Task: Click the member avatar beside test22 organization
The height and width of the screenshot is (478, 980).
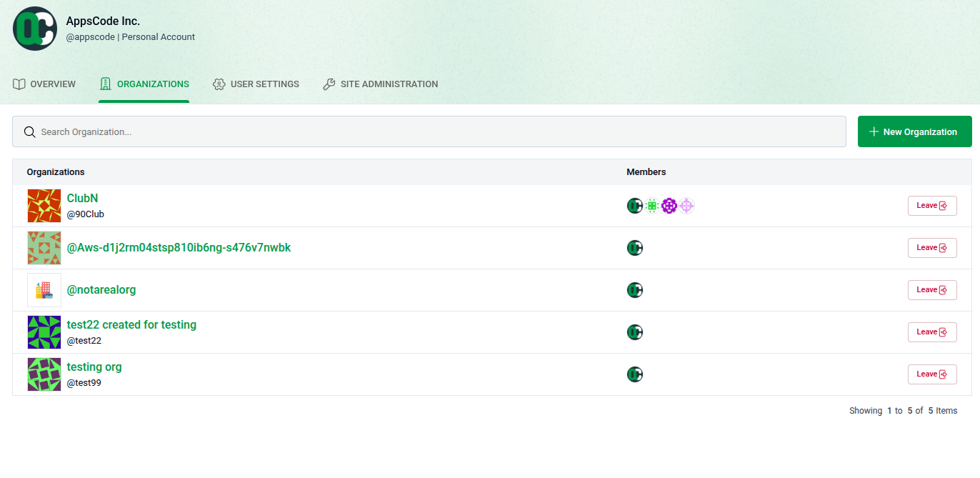Action: [x=635, y=332]
